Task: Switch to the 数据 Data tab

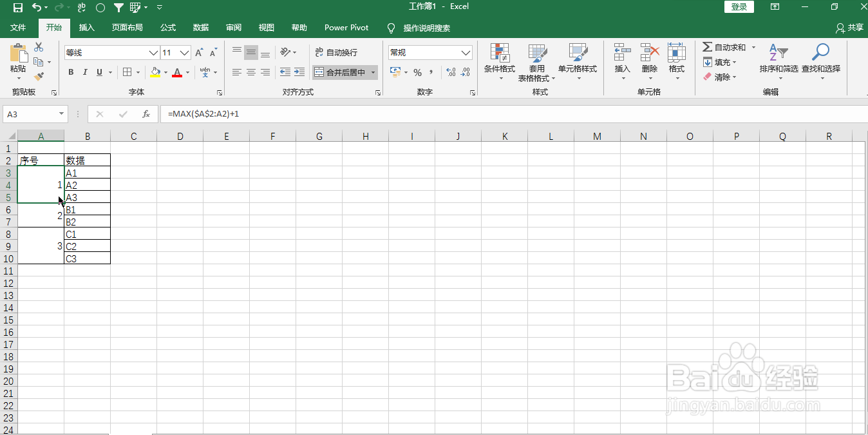Action: pos(201,28)
